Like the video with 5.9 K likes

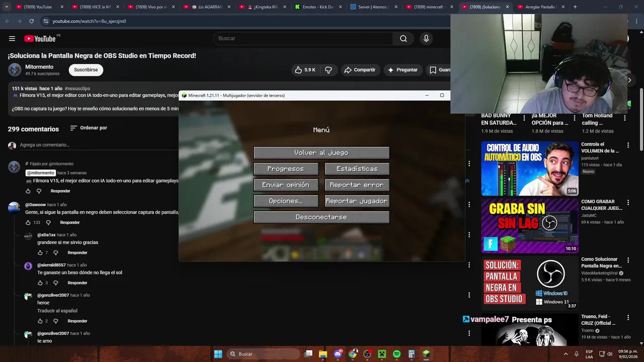(x=305, y=70)
